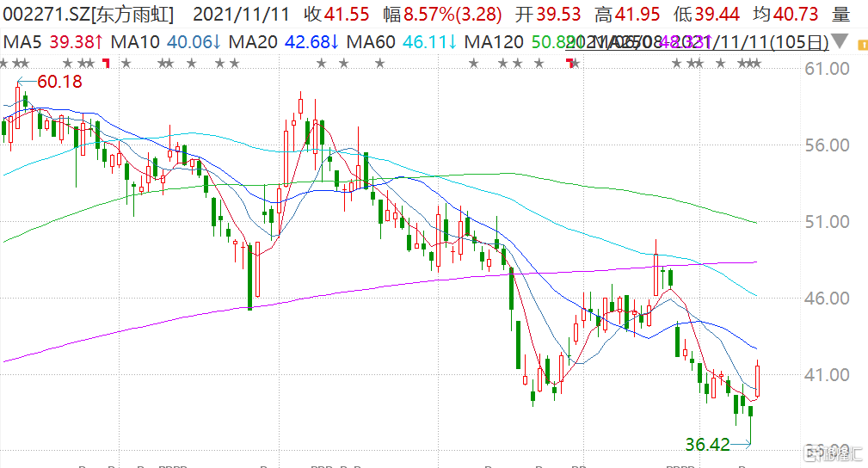Viewport: 868px width, 468px height.
Task: Select the MA60 46.11 indicator label
Action: click(x=402, y=41)
